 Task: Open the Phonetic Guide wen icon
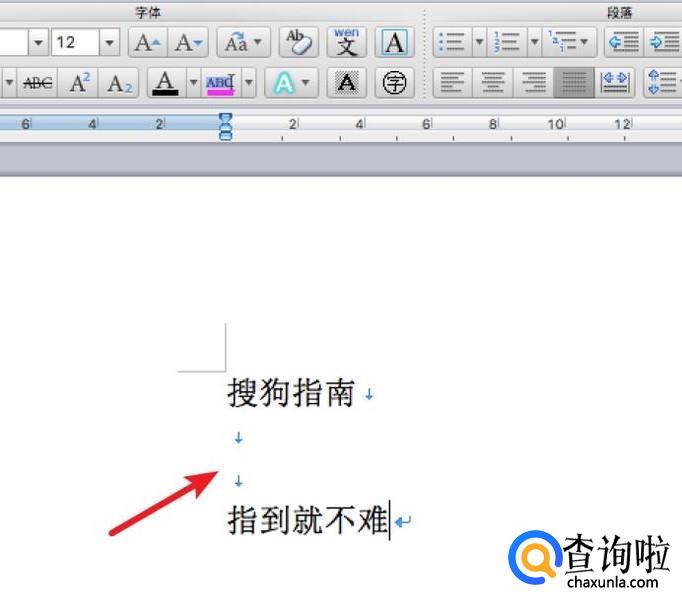coord(346,42)
